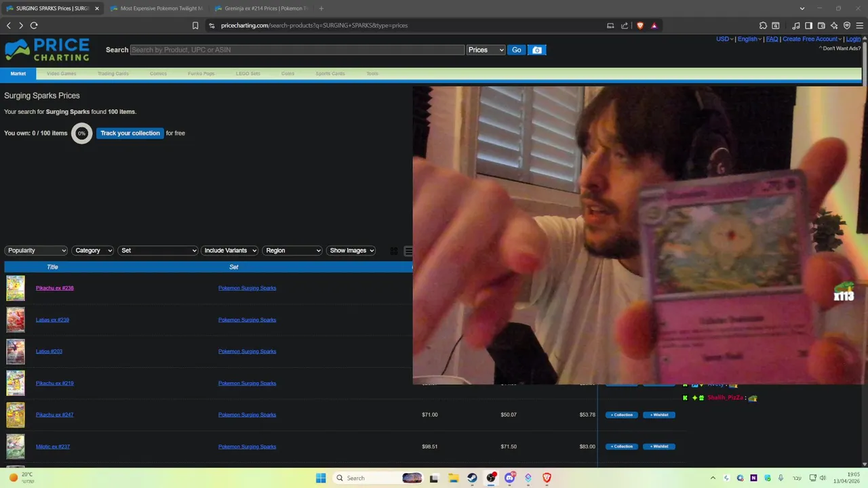Reload the PriceCharting page
This screenshot has width=868, height=488.
pos(34,25)
